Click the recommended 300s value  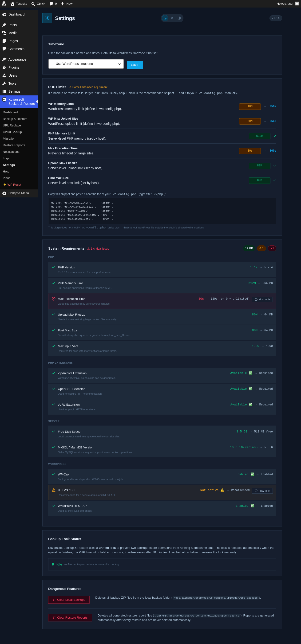coord(273,151)
